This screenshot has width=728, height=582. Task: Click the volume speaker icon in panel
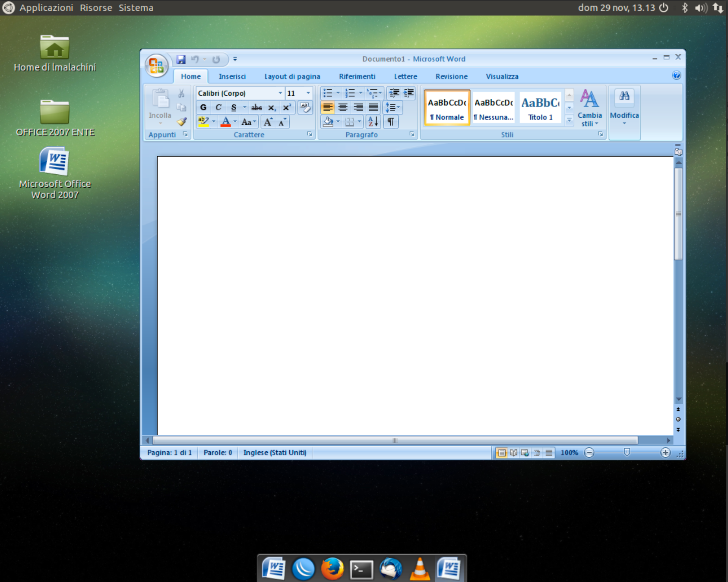701,8
